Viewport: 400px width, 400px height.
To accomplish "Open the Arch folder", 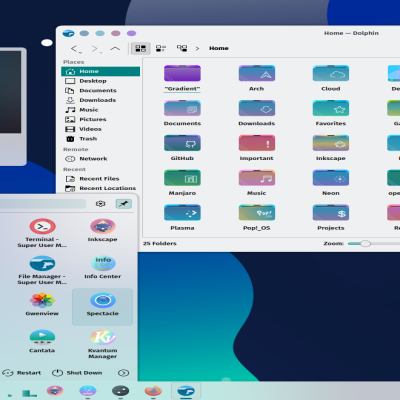I will [x=256, y=74].
